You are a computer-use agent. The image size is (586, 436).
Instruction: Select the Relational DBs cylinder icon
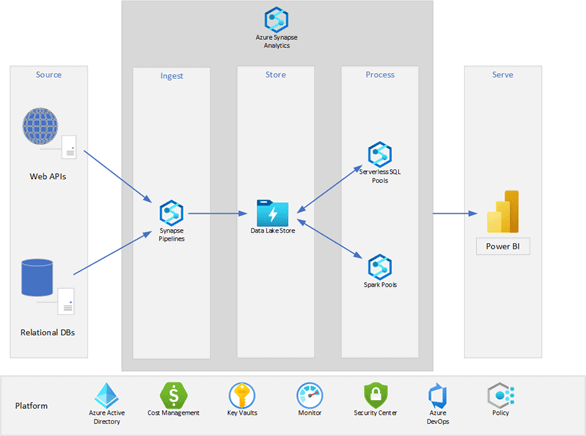[37, 278]
